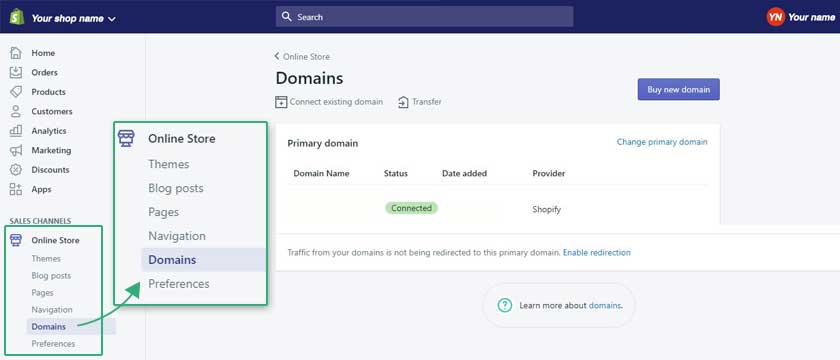Open Apps via its grid icon
840x360 pixels.
pos(16,189)
